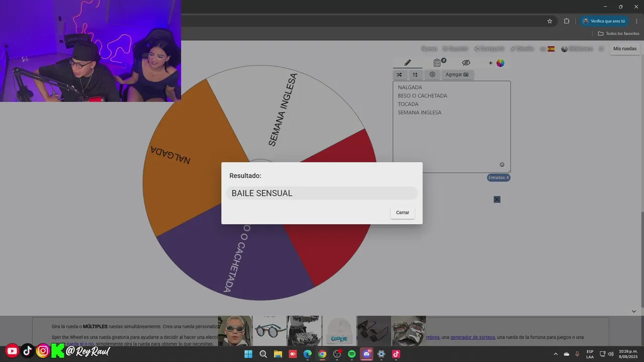
Task: Toggle fullscreen mode icon
Action: coord(601,49)
